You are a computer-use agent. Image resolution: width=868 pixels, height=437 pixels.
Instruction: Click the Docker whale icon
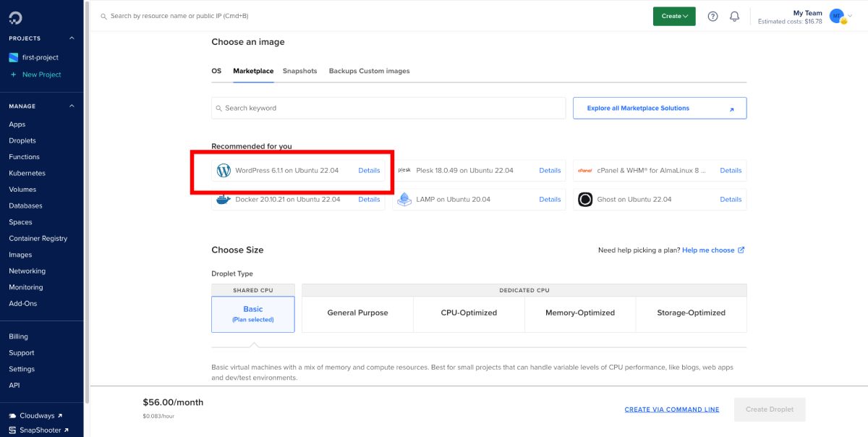[224, 199]
